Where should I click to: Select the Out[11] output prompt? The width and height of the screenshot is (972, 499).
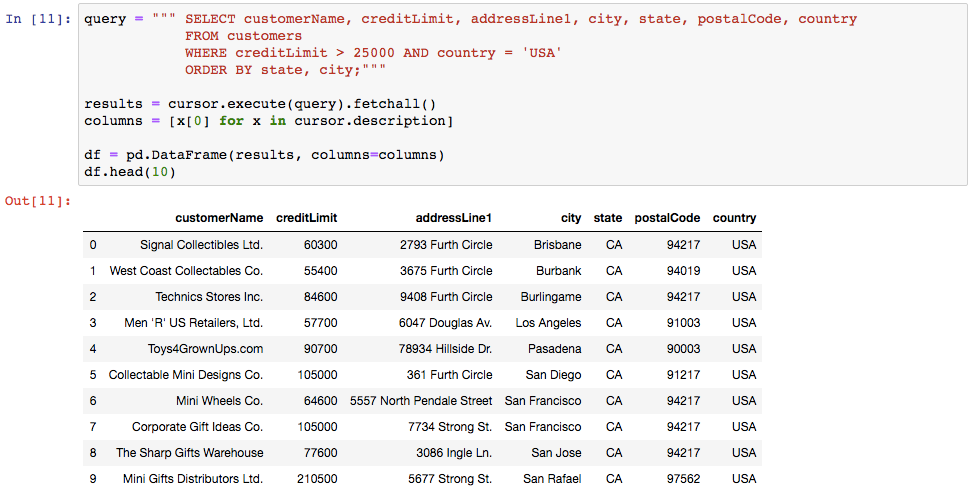[38, 201]
